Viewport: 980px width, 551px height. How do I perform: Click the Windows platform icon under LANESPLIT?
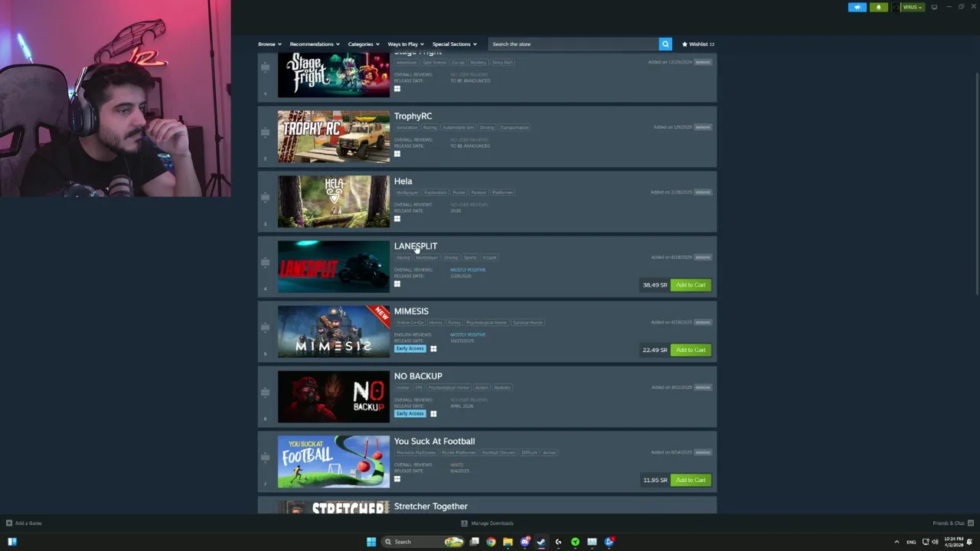[397, 284]
